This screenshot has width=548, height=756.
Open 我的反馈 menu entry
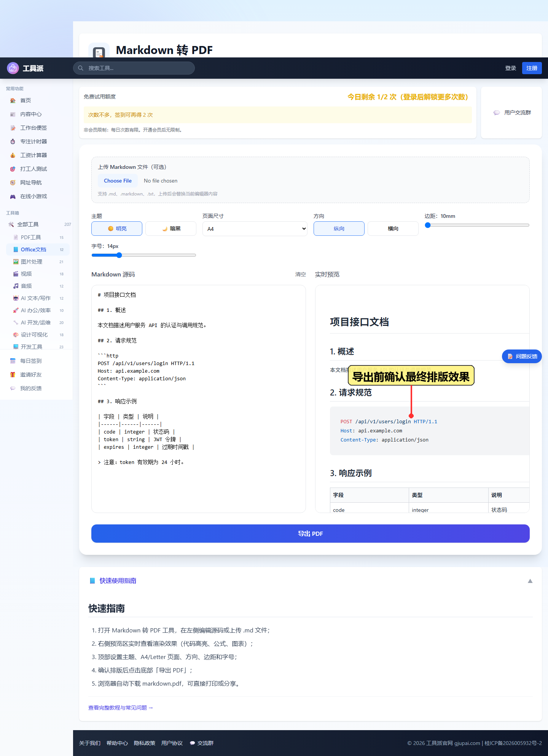37,388
